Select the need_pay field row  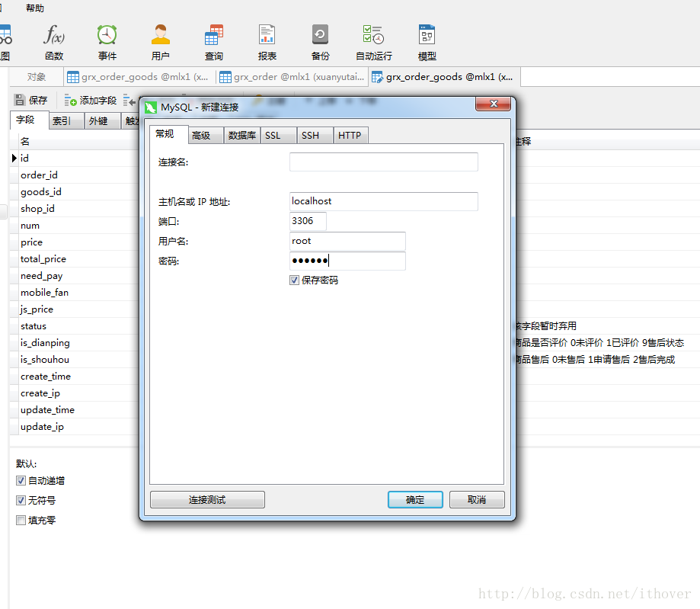point(75,276)
